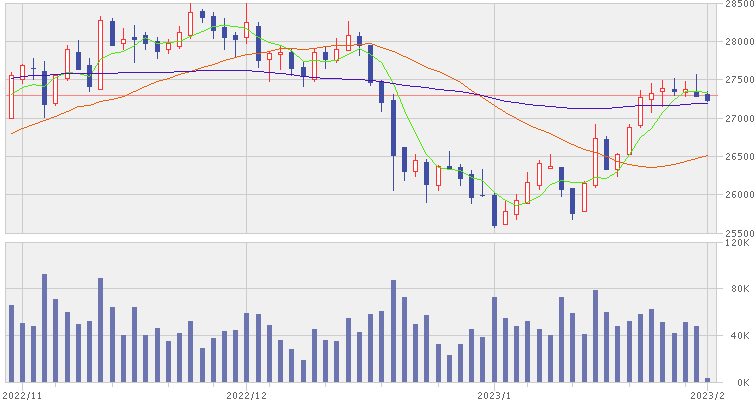Screen dimensions: 755x400
Task: Click the 40K volume axis label
Action: [740, 335]
